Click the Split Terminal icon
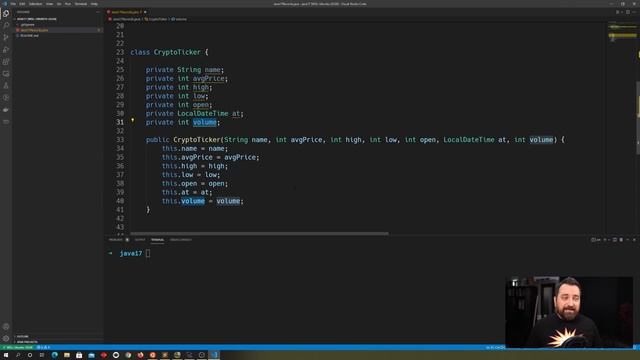640x360 pixels. pos(614,240)
